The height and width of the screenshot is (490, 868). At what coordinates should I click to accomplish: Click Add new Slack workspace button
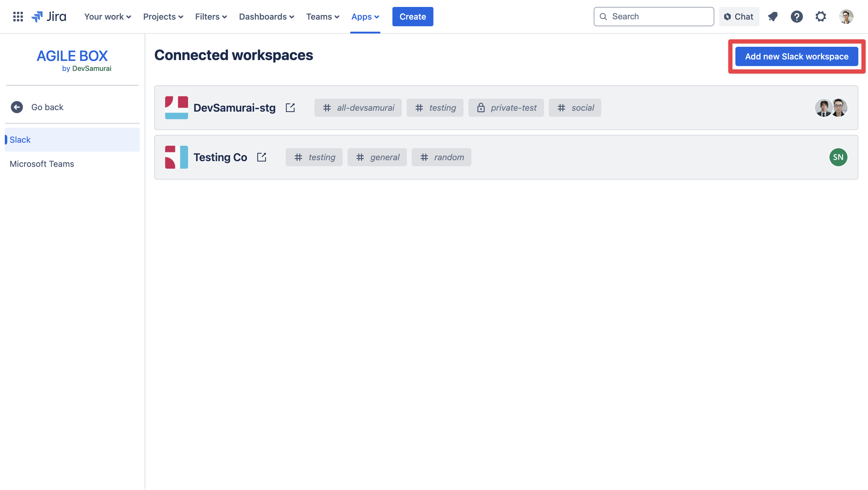pos(796,56)
